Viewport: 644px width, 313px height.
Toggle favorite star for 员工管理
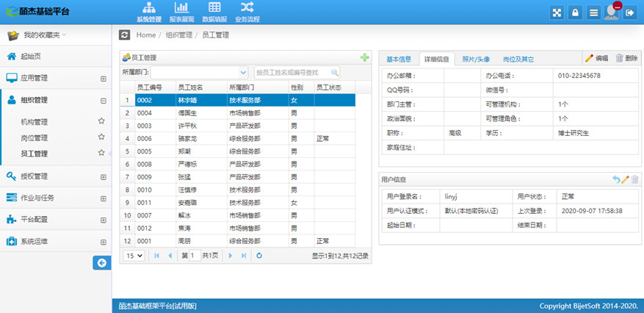tap(101, 154)
